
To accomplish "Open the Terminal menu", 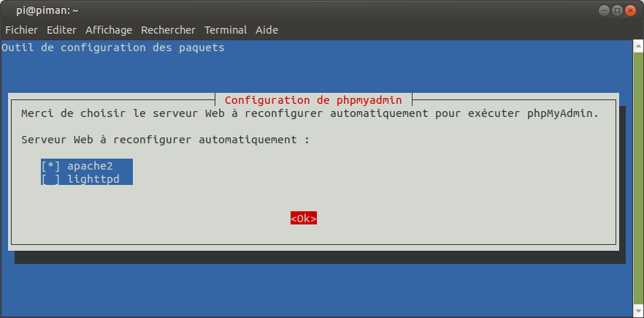I will click(226, 30).
